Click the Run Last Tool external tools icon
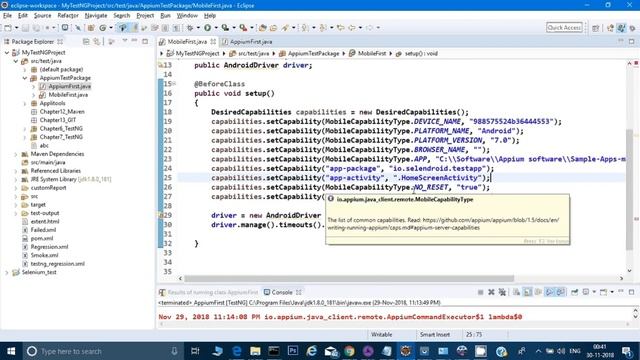This screenshot has height=360, width=640. pyautogui.click(x=243, y=28)
